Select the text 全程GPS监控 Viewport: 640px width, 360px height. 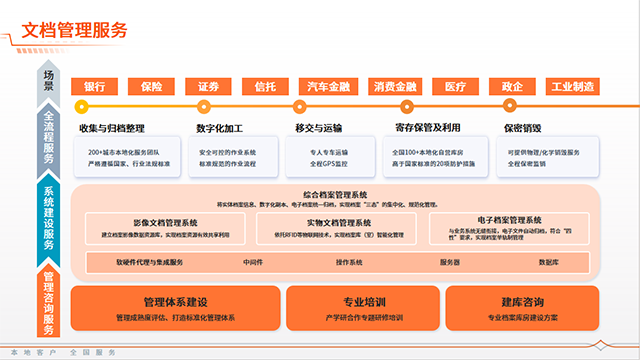coord(329,164)
